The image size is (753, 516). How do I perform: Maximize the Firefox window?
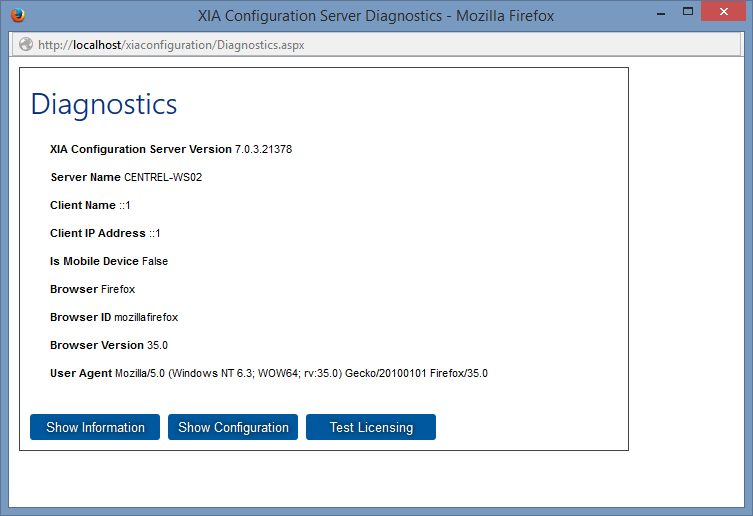[688, 12]
